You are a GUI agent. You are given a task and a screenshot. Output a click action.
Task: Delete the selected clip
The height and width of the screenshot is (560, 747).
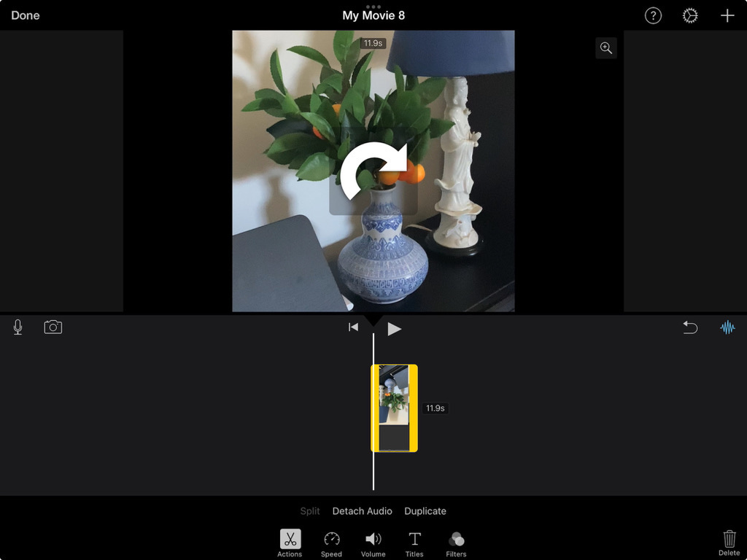(x=729, y=542)
